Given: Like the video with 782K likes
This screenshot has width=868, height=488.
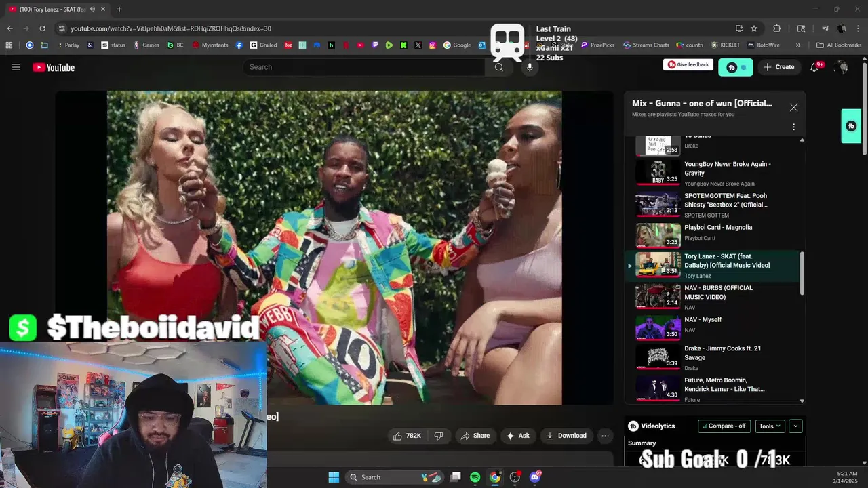Looking at the screenshot, I should [407, 436].
